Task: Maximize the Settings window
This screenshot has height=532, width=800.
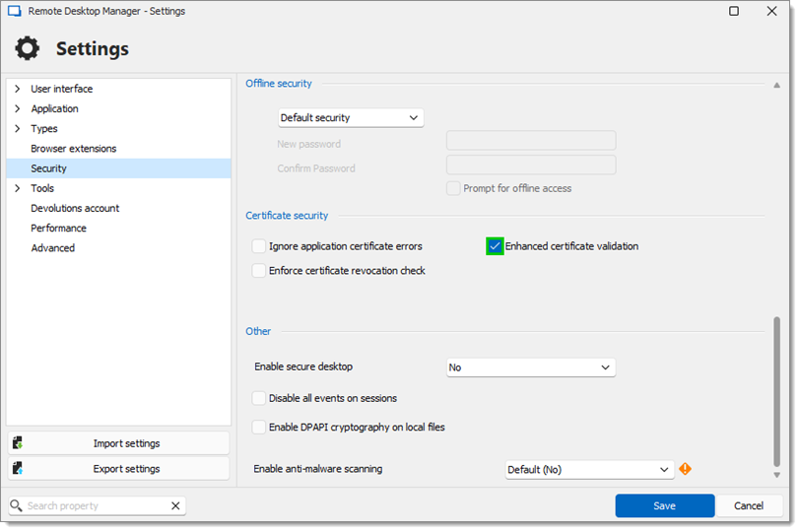Action: tap(734, 11)
